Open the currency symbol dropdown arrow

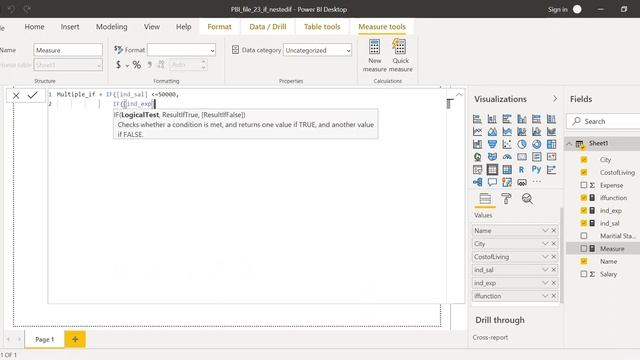pyautogui.click(x=127, y=65)
